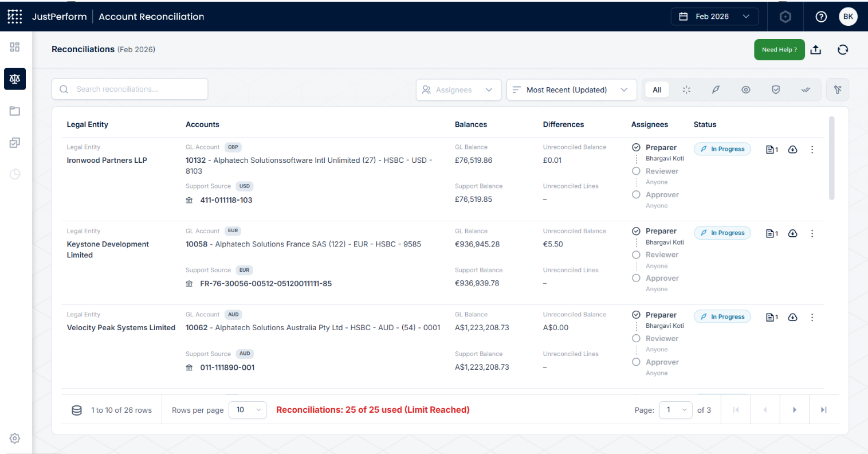This screenshot has height=454, width=868.
Task: Open more options for Keystone Development Limited
Action: [x=812, y=233]
